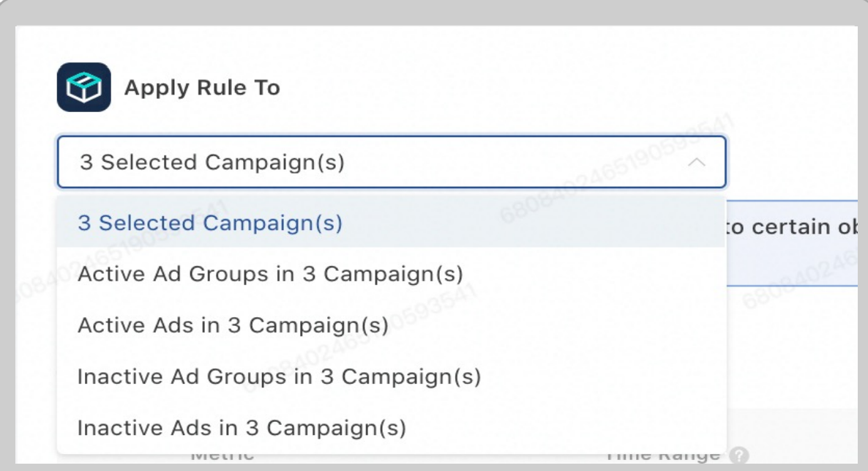868x471 pixels.
Task: Pick 'Active Ads in 3 Campaign(s)' option
Action: tap(233, 325)
